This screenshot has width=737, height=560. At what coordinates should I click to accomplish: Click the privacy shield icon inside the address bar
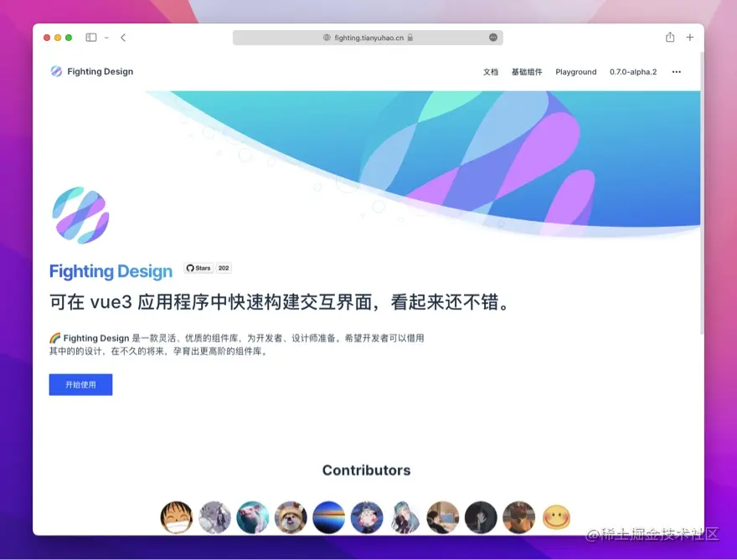coord(492,37)
